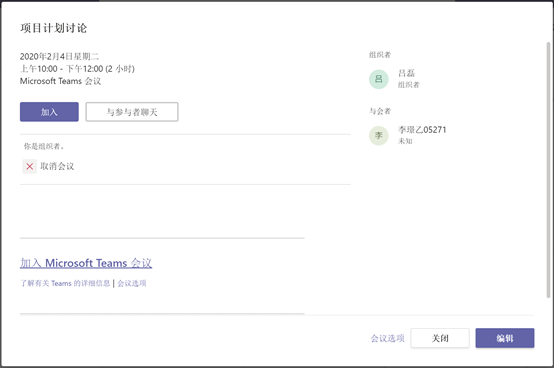Select attendee name 李璟乙05271

(x=422, y=130)
